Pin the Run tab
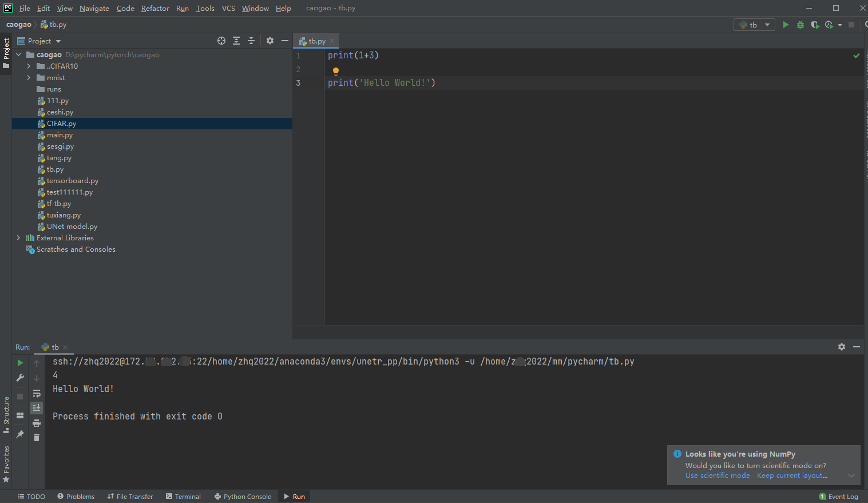 point(20,434)
